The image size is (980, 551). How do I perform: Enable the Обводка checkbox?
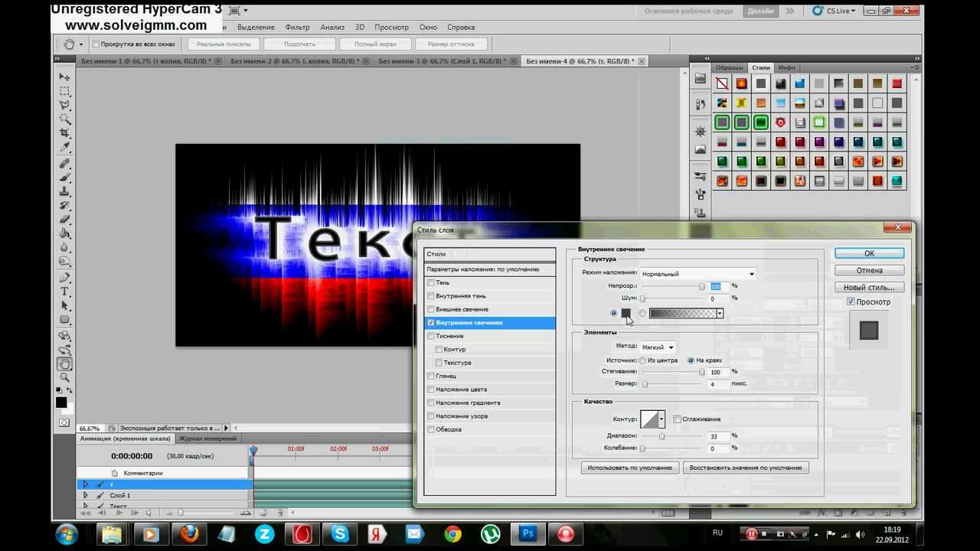coord(430,429)
